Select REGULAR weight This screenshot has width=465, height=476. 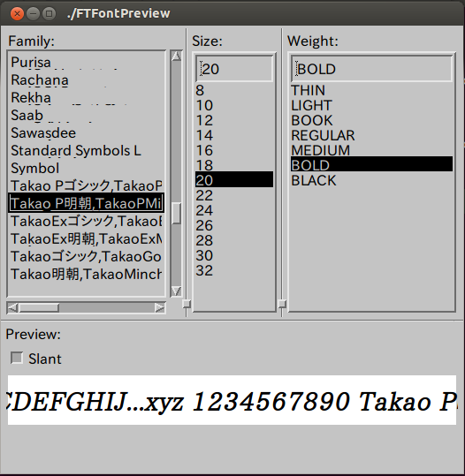pyautogui.click(x=371, y=135)
